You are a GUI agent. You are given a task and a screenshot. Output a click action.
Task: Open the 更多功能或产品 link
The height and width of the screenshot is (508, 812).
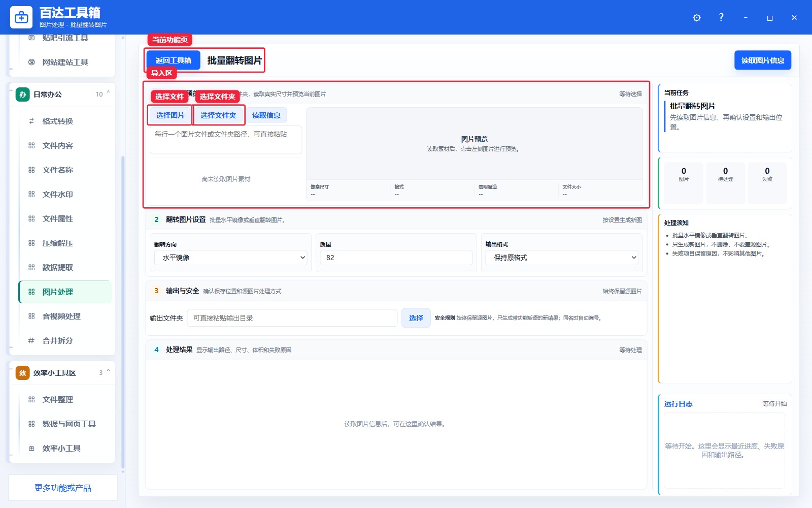(63, 488)
